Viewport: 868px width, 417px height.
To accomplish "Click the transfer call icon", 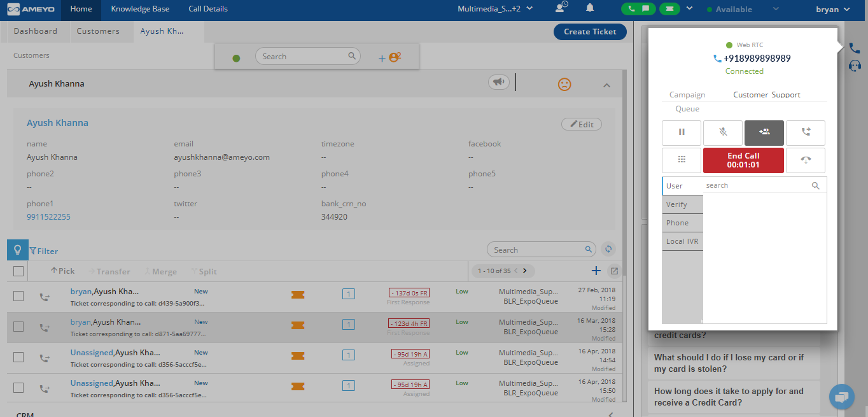I will [805, 132].
